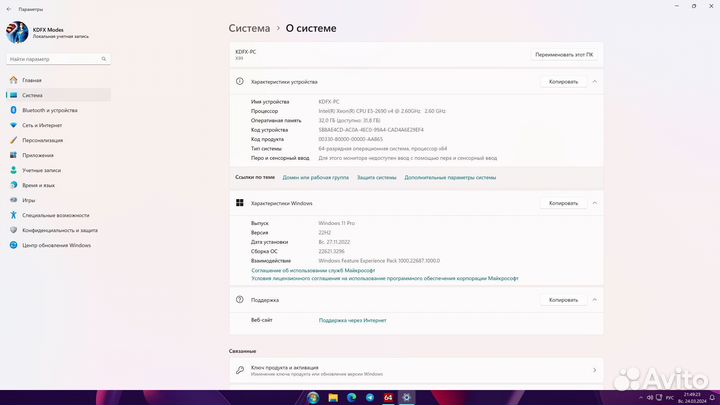
Task: Click the Время и язык globe icon
Action: [x=13, y=185]
